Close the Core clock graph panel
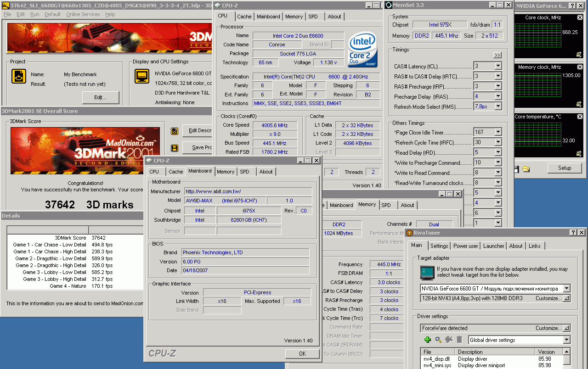The image size is (588, 369). pyautogui.click(x=580, y=17)
